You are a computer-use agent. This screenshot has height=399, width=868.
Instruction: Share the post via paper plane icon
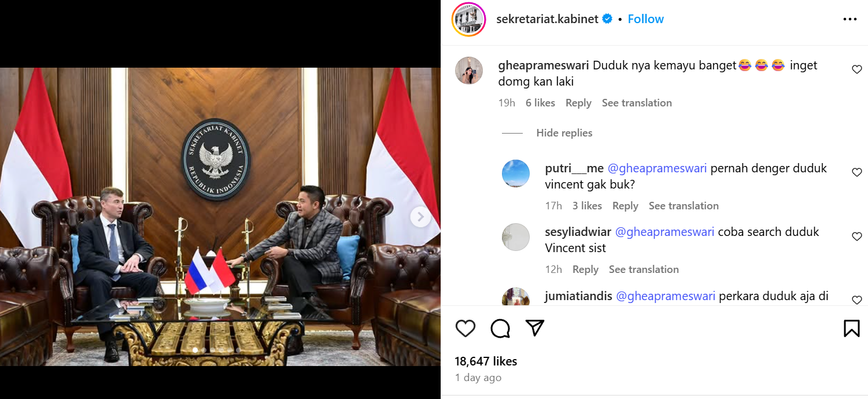click(535, 328)
